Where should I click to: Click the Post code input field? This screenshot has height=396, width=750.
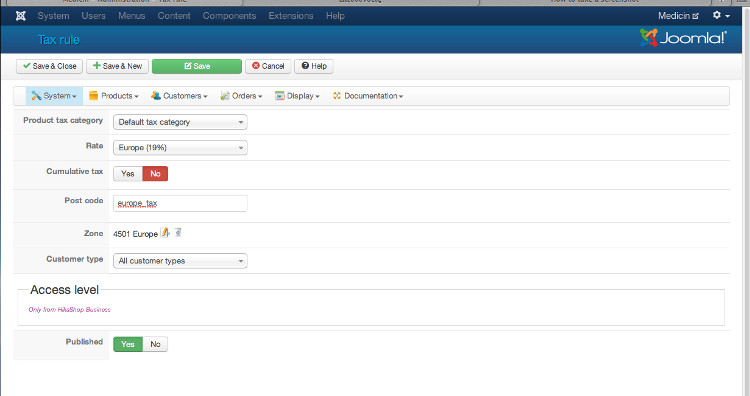(180, 203)
